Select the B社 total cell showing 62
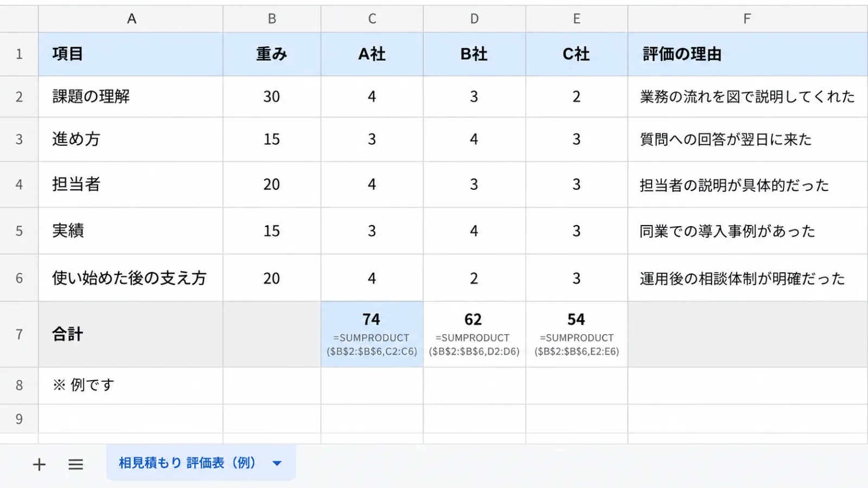The image size is (868, 488). coord(474,335)
